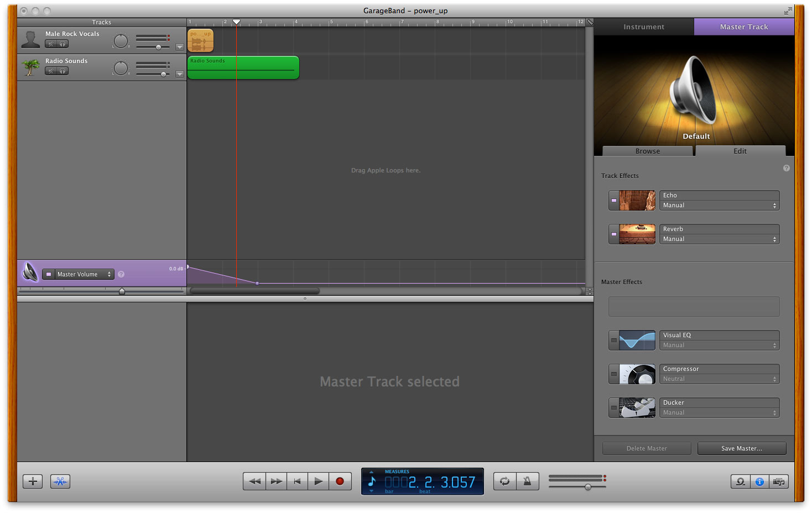The width and height of the screenshot is (812, 513).
Task: Mute the Male Rock Vocals track
Action: [51, 44]
